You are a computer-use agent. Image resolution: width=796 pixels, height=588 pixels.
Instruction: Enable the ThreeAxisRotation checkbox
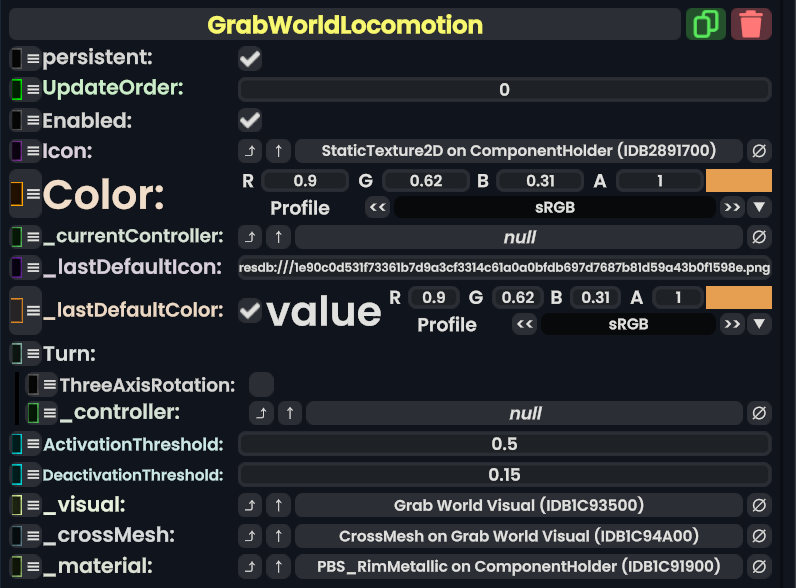[261, 384]
